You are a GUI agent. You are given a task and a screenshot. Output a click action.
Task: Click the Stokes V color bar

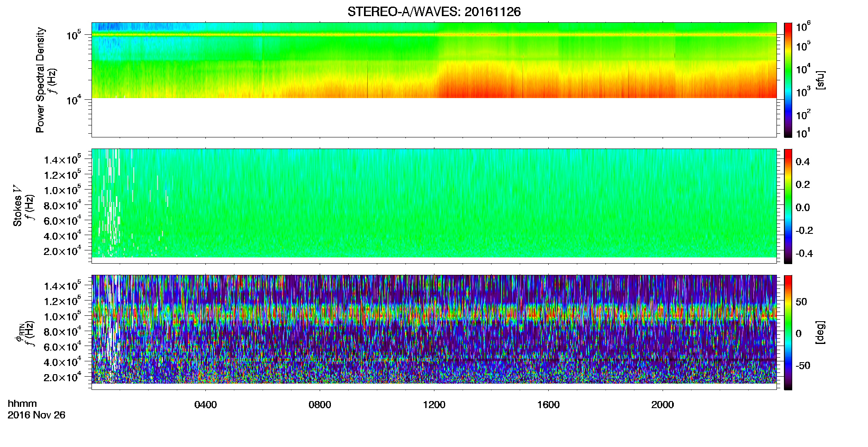[788, 206]
